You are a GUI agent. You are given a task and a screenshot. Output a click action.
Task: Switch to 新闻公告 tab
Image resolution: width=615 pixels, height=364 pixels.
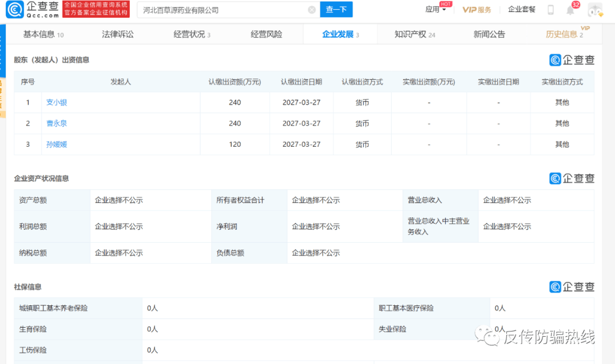point(489,35)
